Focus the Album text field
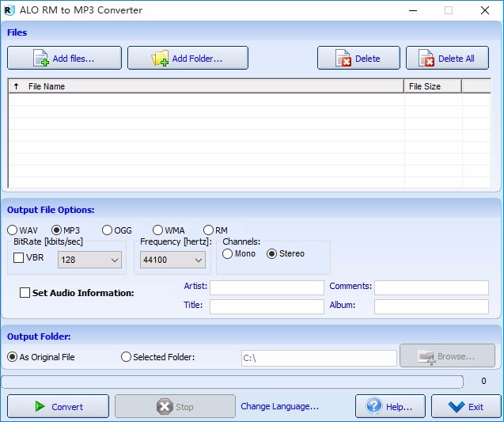The image size is (504, 422). 431,306
